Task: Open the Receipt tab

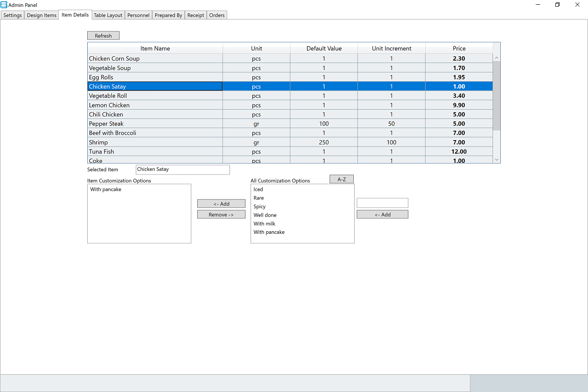Action: point(196,15)
